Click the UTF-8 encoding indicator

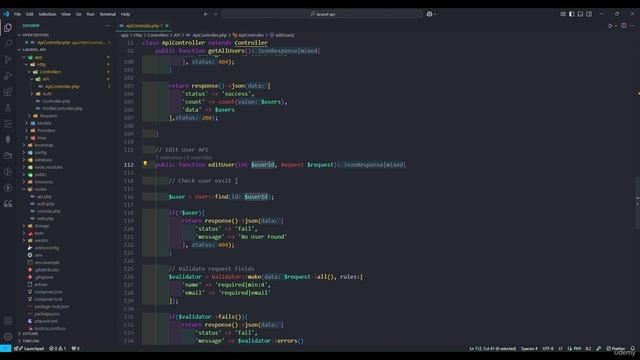(548, 349)
